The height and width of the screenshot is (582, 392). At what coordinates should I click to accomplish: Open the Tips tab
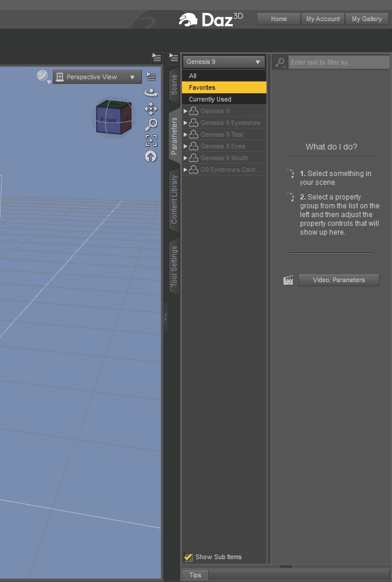point(195,575)
